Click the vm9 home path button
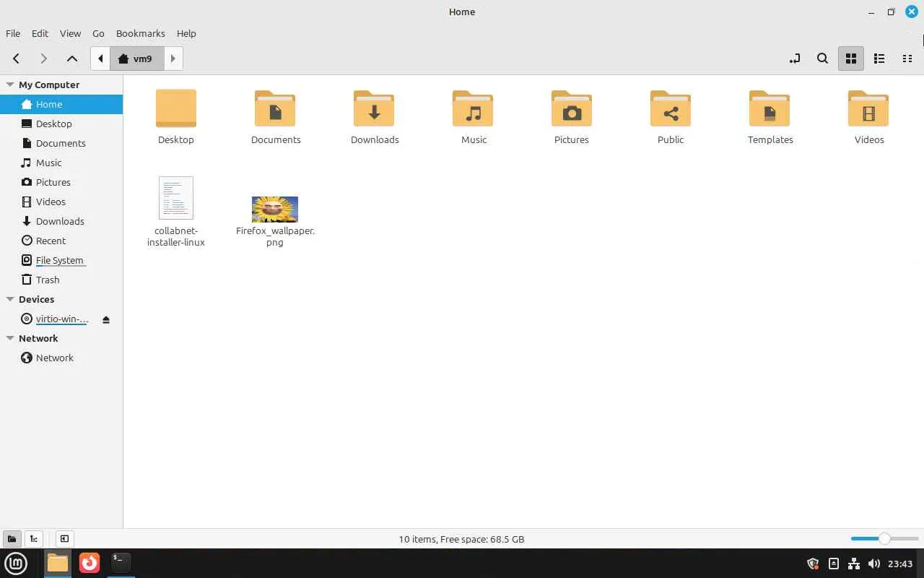 coord(136,59)
